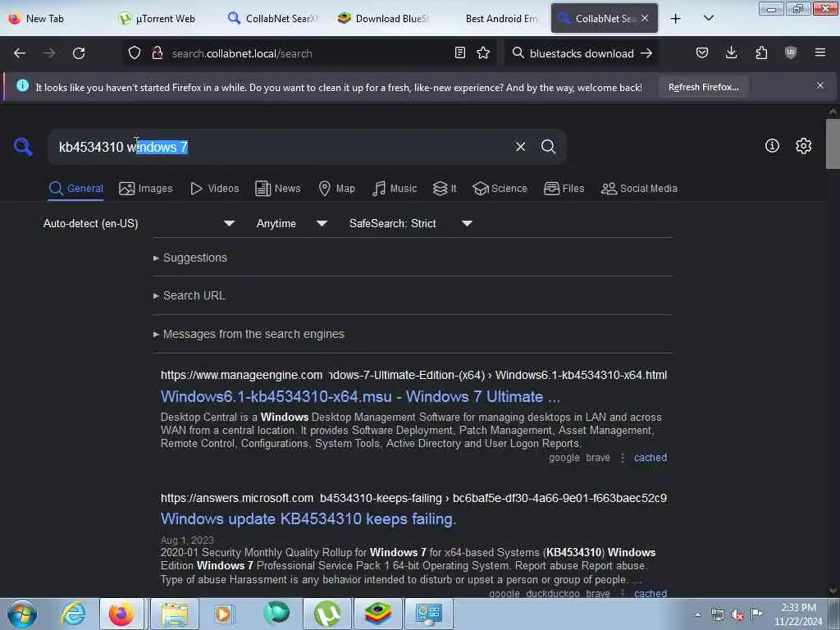Click uBlock Origin toolbar icon
Screen dimensions: 840x630
(x=791, y=52)
